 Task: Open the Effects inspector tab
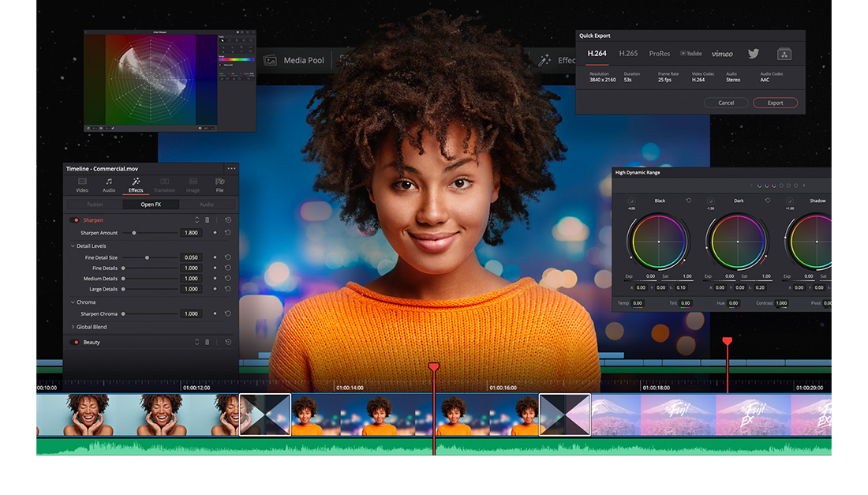click(136, 185)
